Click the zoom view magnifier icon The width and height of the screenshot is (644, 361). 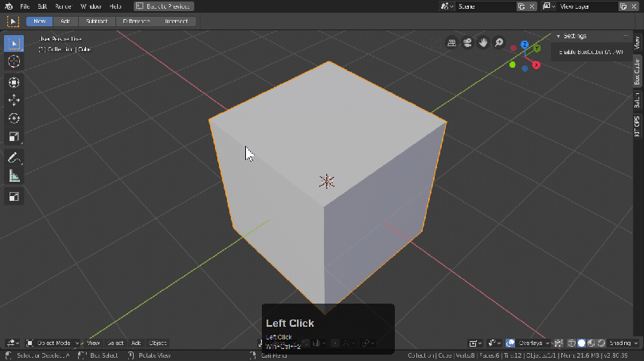pos(498,43)
